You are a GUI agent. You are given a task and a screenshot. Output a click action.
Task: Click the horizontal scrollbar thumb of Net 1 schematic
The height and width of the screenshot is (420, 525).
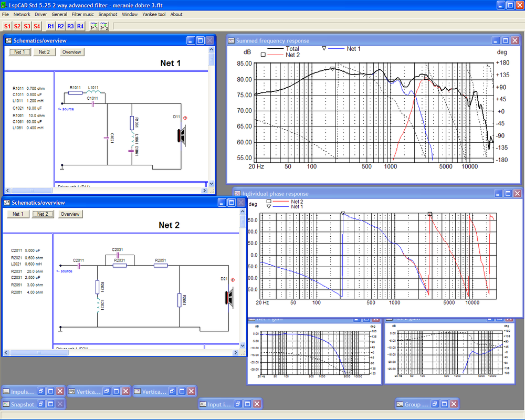pyautogui.click(x=32, y=191)
